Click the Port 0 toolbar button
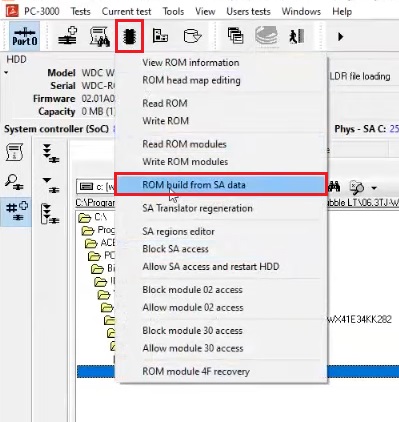 25,36
